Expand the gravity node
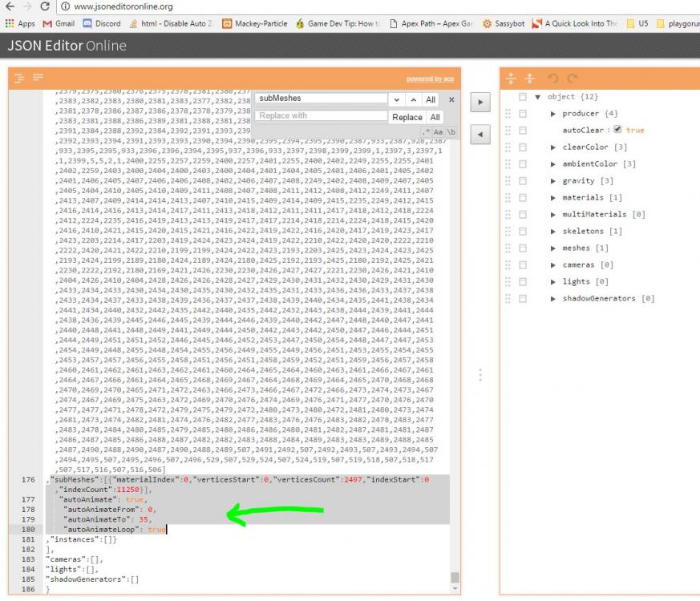 pyautogui.click(x=553, y=181)
